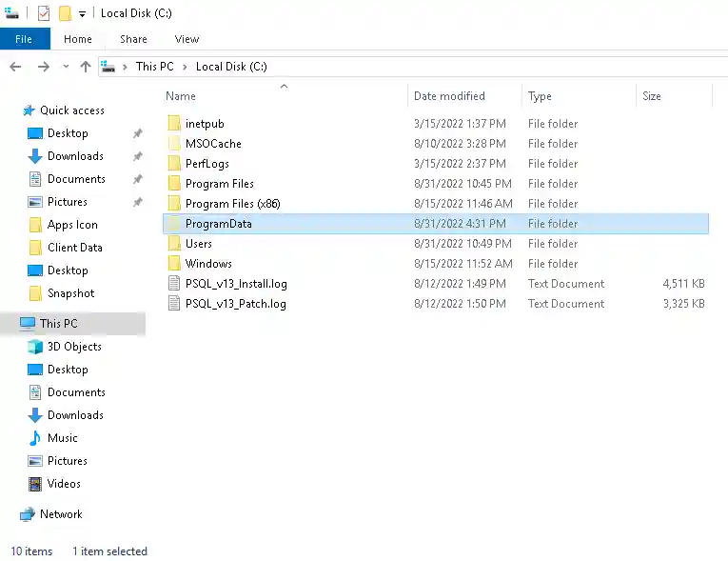Screen dimensions: 728x561
Task: Switch to the Share ribbon tab
Action: coord(133,39)
